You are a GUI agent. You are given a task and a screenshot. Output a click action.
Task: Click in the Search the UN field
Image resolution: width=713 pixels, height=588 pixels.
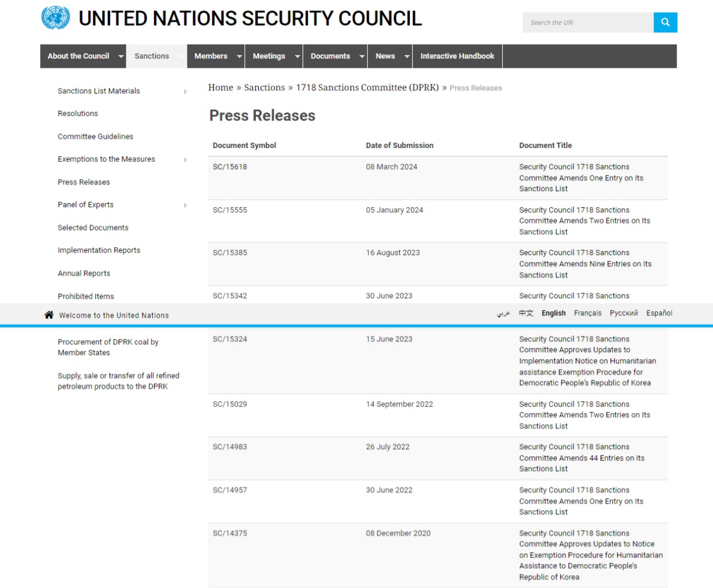point(588,22)
